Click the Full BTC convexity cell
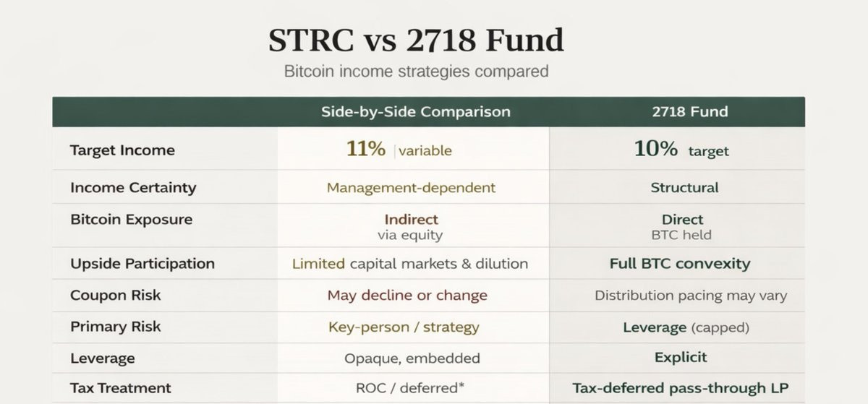 [x=680, y=264]
